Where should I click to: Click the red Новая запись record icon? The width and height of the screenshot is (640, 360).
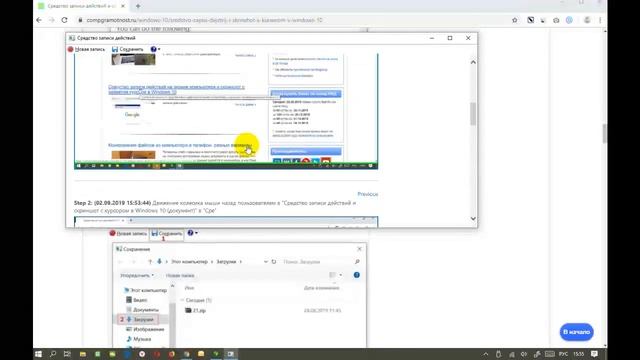pos(71,49)
